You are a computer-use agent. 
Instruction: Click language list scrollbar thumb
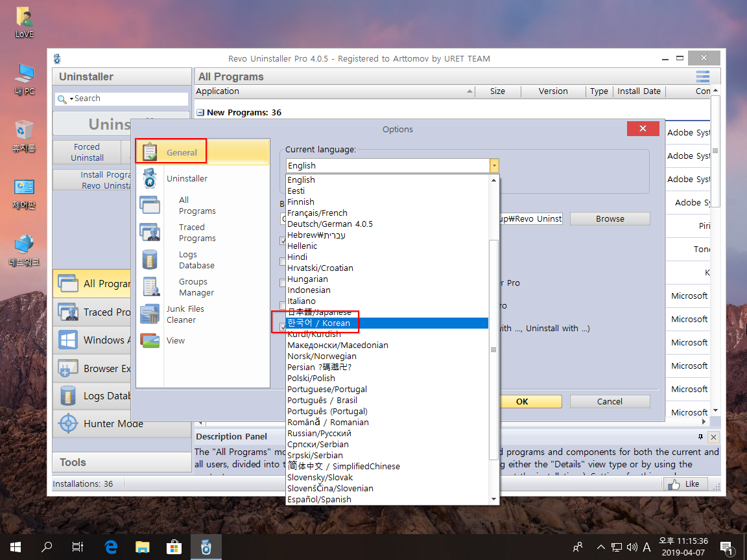(x=493, y=349)
